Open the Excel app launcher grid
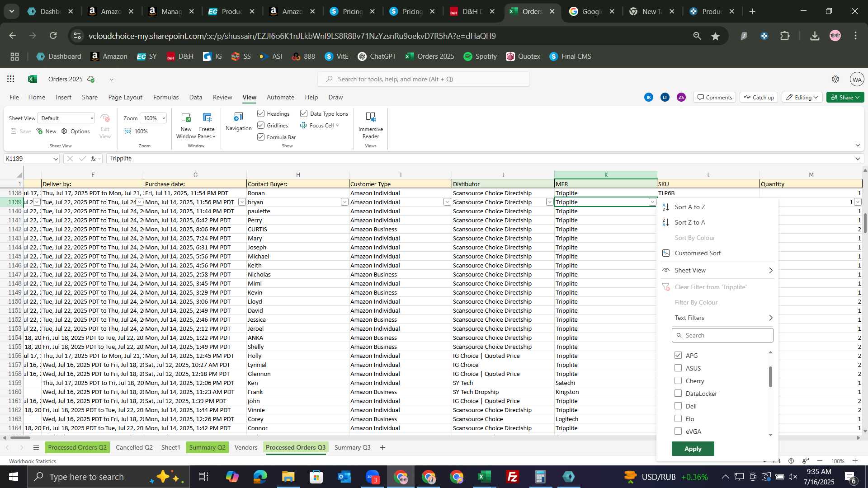The width and height of the screenshot is (868, 488). click(11, 79)
